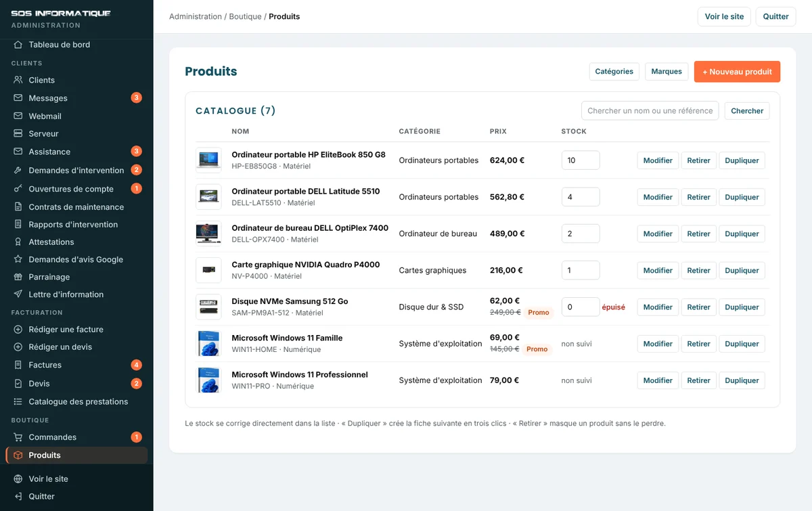Click the Rédiger une facture plus icon

[18, 330]
